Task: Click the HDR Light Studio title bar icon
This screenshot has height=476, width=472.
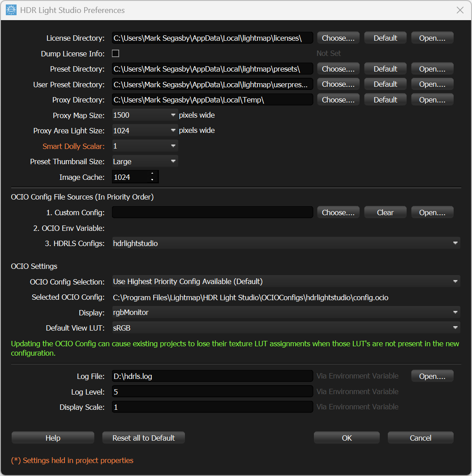Action: [11, 10]
